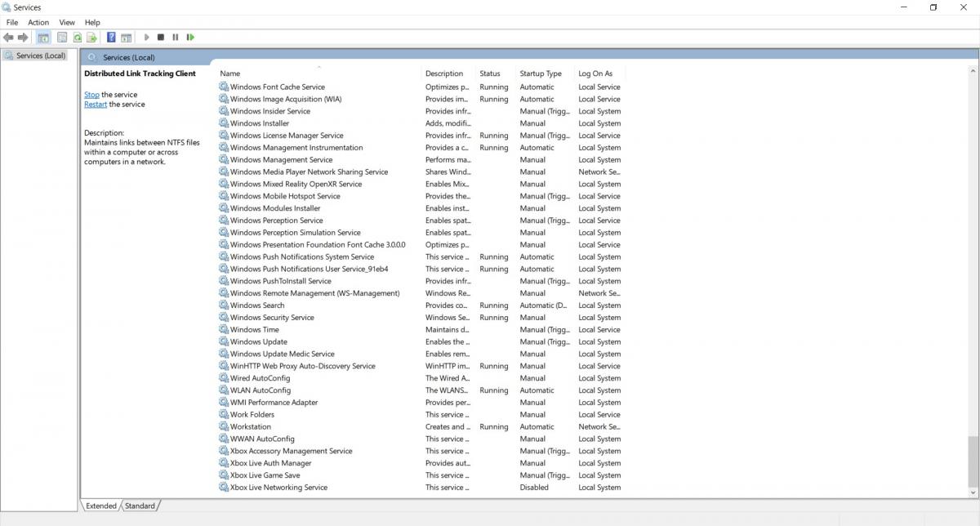This screenshot has height=526, width=980.
Task: Click the Back arrow in toolbar
Action: pos(8,38)
